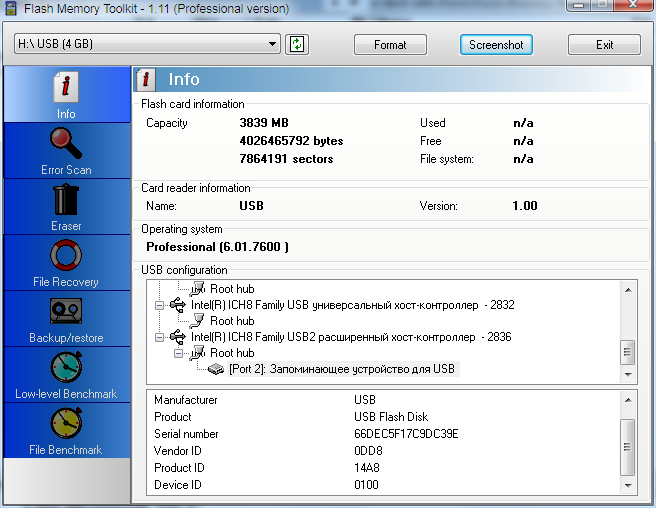Viewport: 656px width, 508px height.
Task: Click the USB icon of ICH8 USB2 controller 2836
Action: click(x=178, y=337)
